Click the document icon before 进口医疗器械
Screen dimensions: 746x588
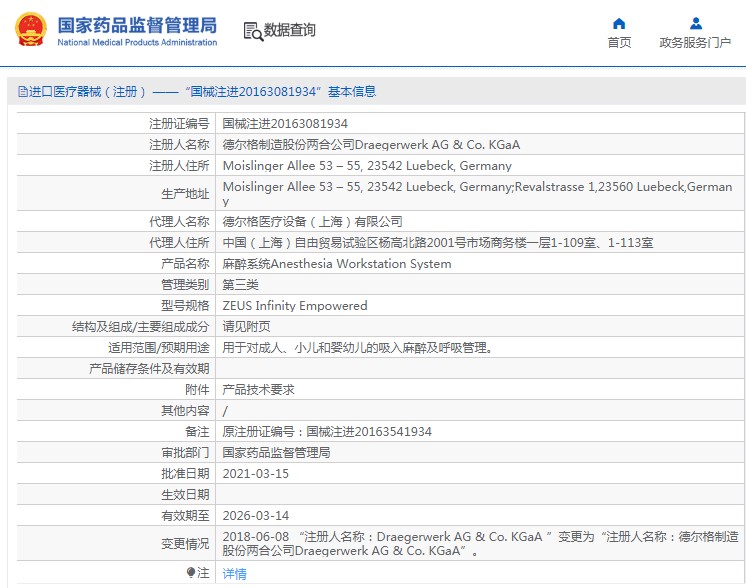[x=22, y=91]
